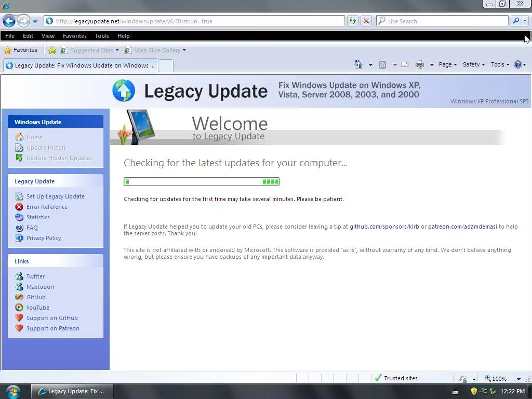The width and height of the screenshot is (532, 399).
Task: Click the red Stop loading button
Action: pos(366,21)
